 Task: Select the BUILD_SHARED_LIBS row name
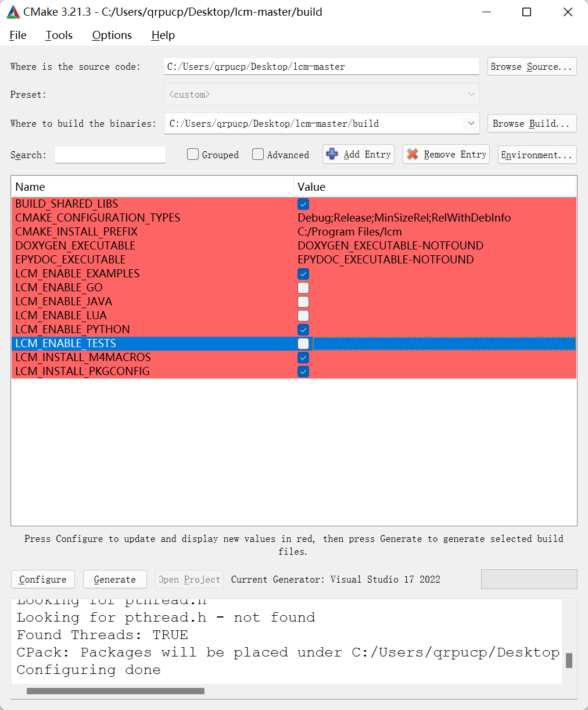click(67, 204)
